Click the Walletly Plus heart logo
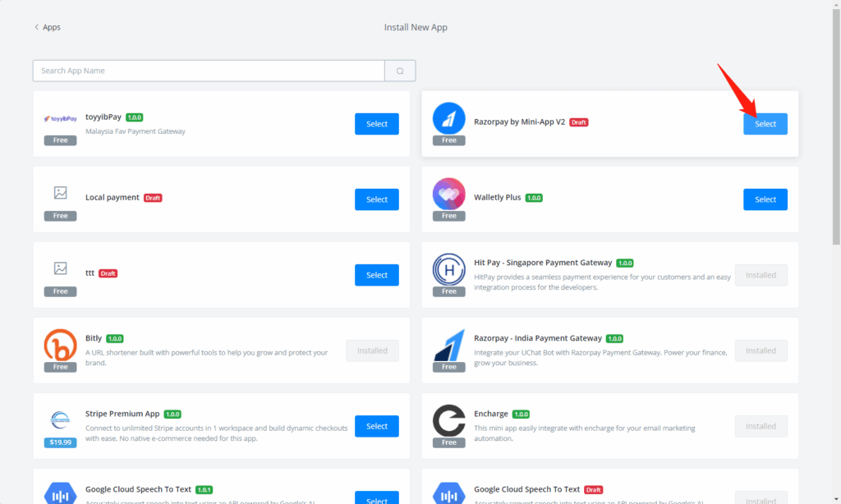Viewport: 841px width, 504px height. (x=448, y=194)
